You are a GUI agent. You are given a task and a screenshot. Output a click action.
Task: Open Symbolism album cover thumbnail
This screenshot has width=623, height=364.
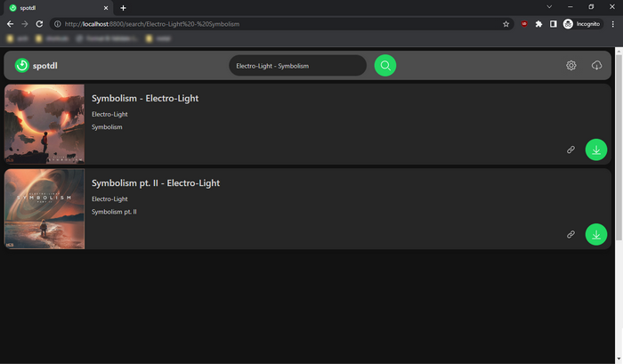[44, 124]
